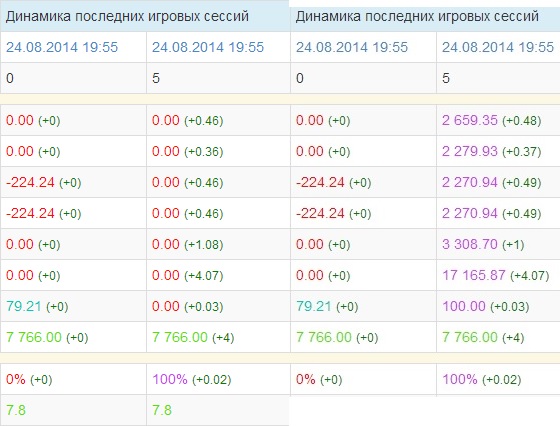Click the left table header Динамика последних игровых сессий

click(x=127, y=16)
